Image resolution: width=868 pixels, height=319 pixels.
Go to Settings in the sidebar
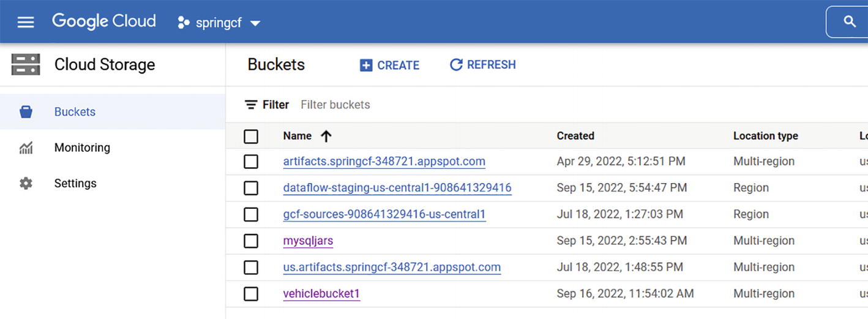coord(75,183)
